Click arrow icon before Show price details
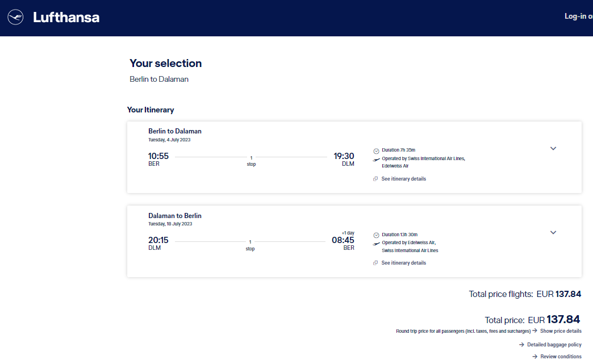 pyautogui.click(x=534, y=330)
